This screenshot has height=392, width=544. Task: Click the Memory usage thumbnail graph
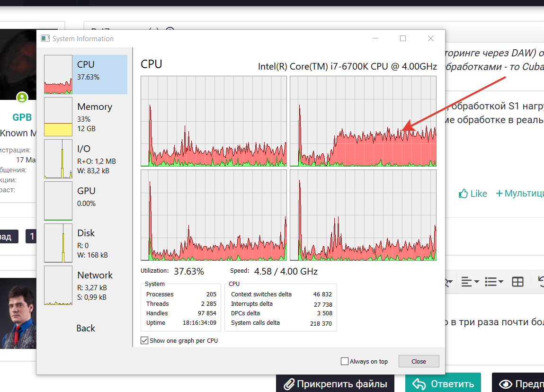(x=58, y=116)
